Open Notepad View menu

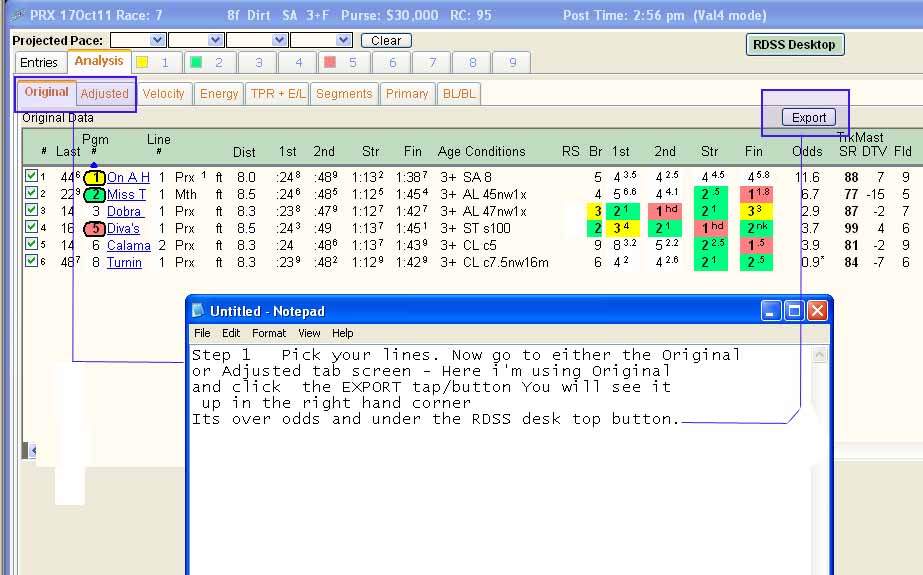[x=309, y=333]
